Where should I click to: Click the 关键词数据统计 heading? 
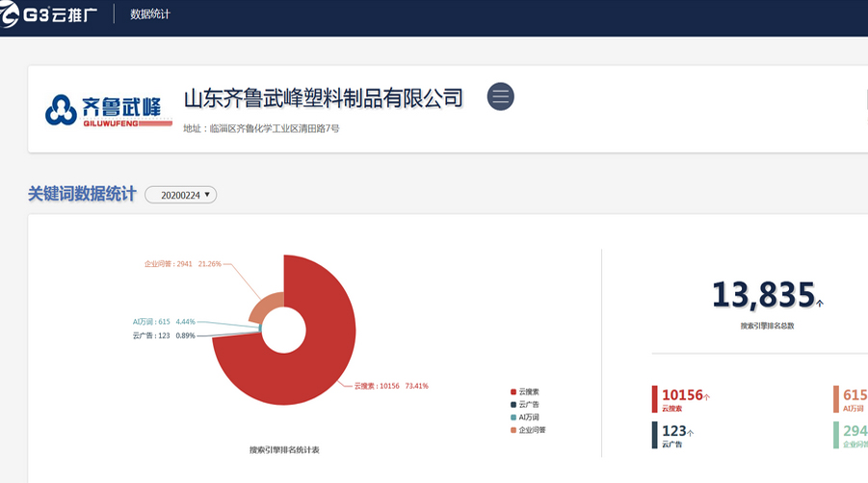(x=82, y=194)
